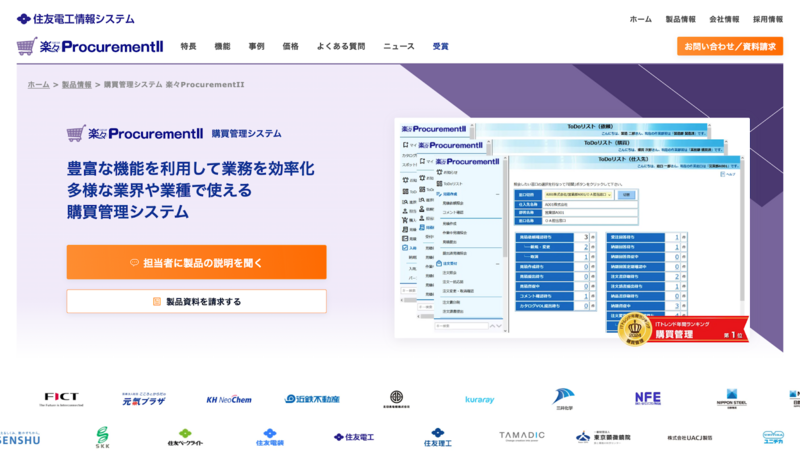Click the FICT company logo
The image size is (800, 451).
pyautogui.click(x=61, y=399)
